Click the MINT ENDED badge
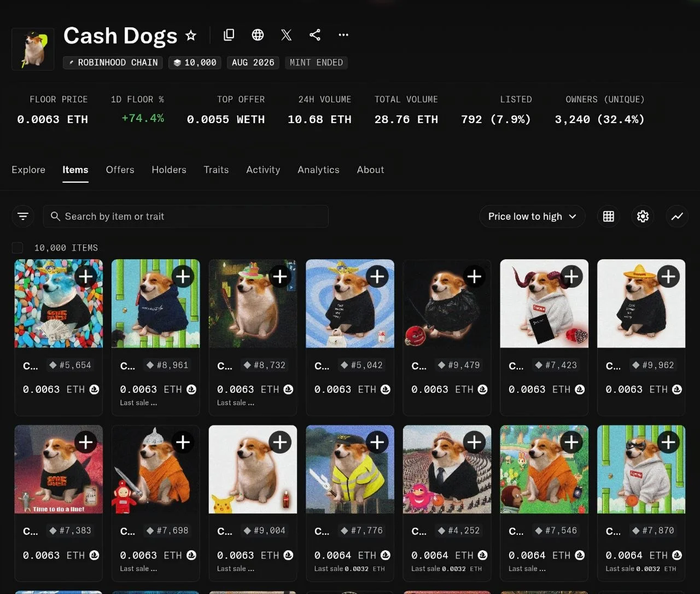Image resolution: width=700 pixels, height=594 pixels. [316, 62]
